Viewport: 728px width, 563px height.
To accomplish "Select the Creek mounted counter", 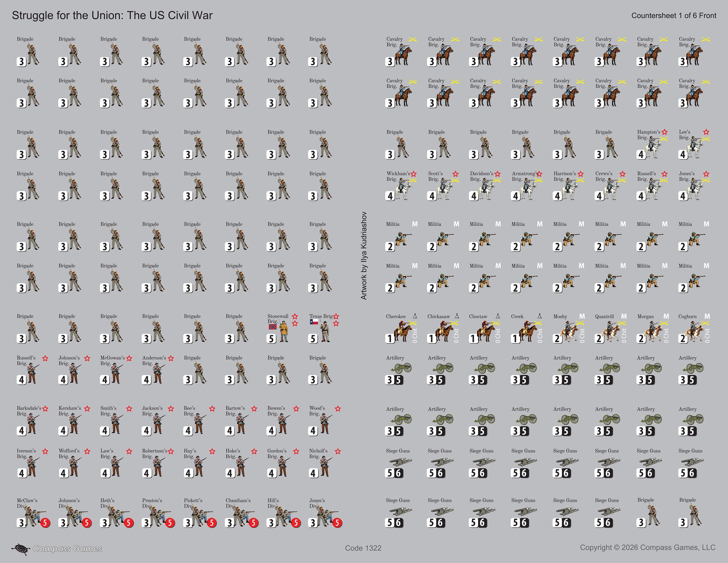I will pyautogui.click(x=527, y=328).
